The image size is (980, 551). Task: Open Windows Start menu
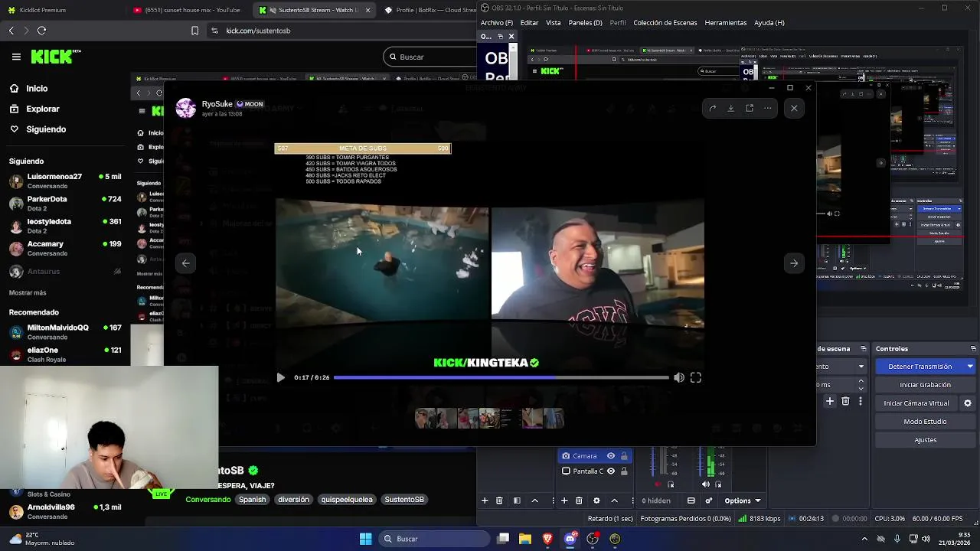(365, 539)
